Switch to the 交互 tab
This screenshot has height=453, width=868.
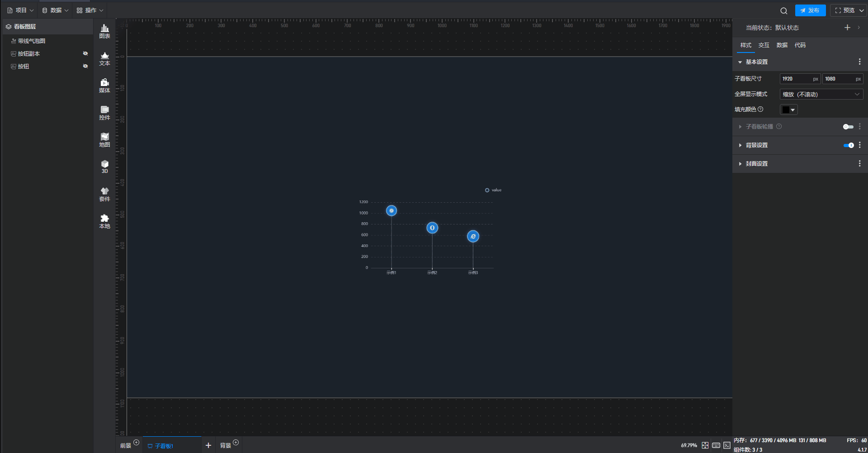[764, 45]
